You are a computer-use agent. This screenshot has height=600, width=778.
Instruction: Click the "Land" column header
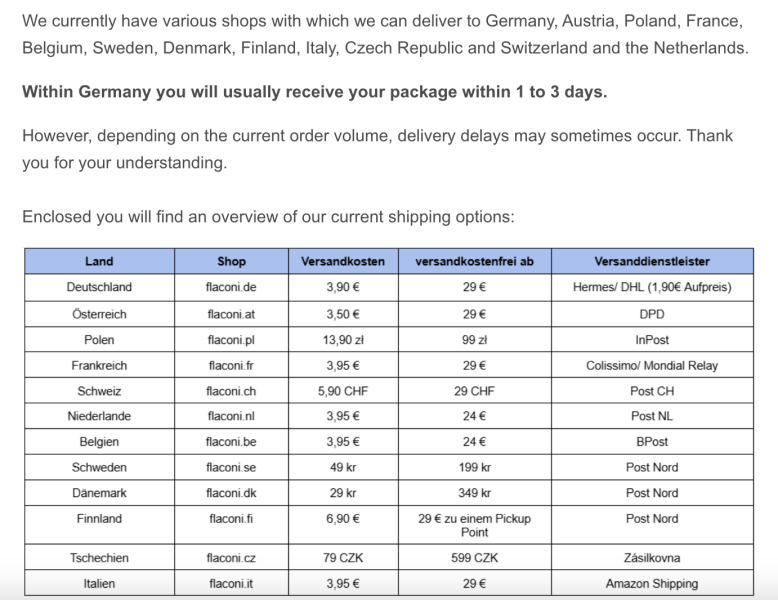[x=99, y=261]
